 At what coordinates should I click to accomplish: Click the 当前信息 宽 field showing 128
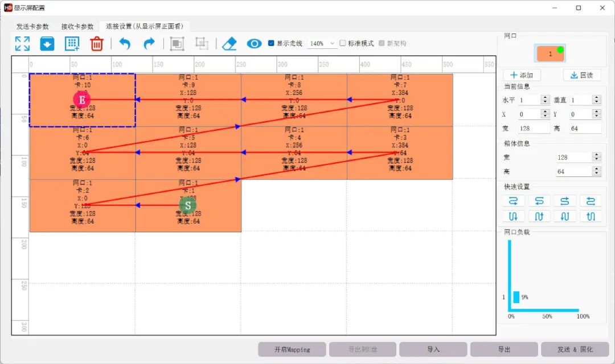(534, 129)
